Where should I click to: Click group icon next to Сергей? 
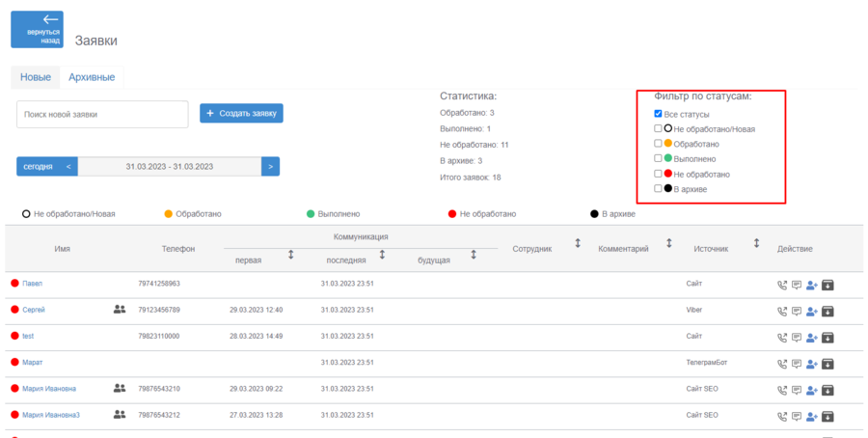click(120, 310)
